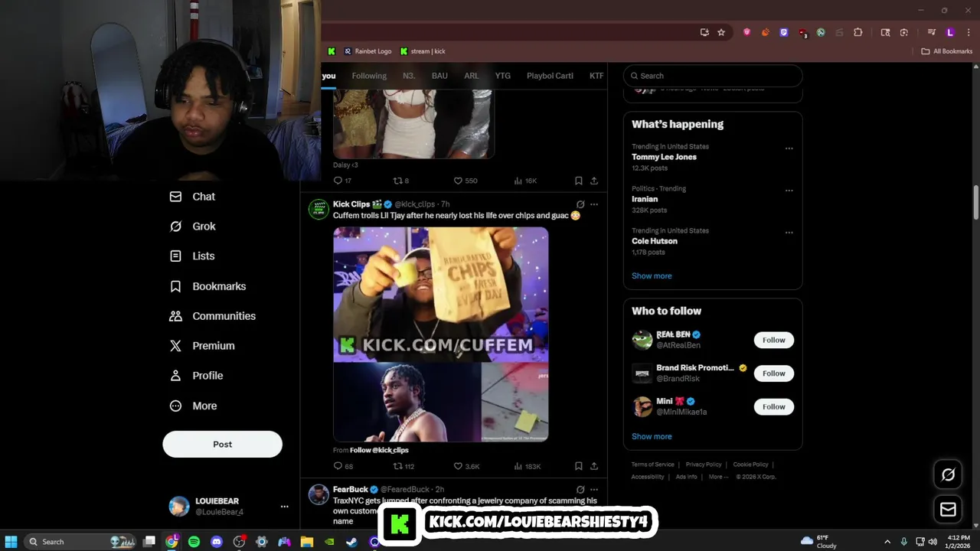The height and width of the screenshot is (551, 980).
Task: Open options for the Iranian trend
Action: pyautogui.click(x=789, y=191)
